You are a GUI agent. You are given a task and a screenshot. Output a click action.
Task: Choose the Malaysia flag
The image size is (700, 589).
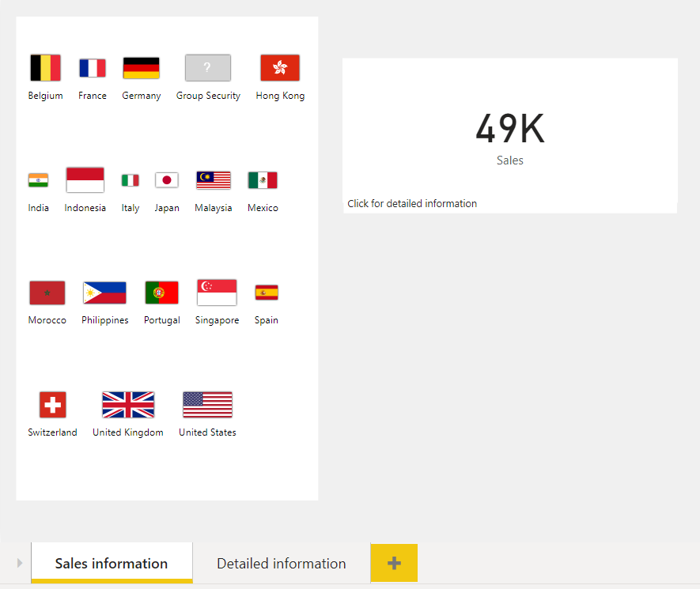[214, 179]
